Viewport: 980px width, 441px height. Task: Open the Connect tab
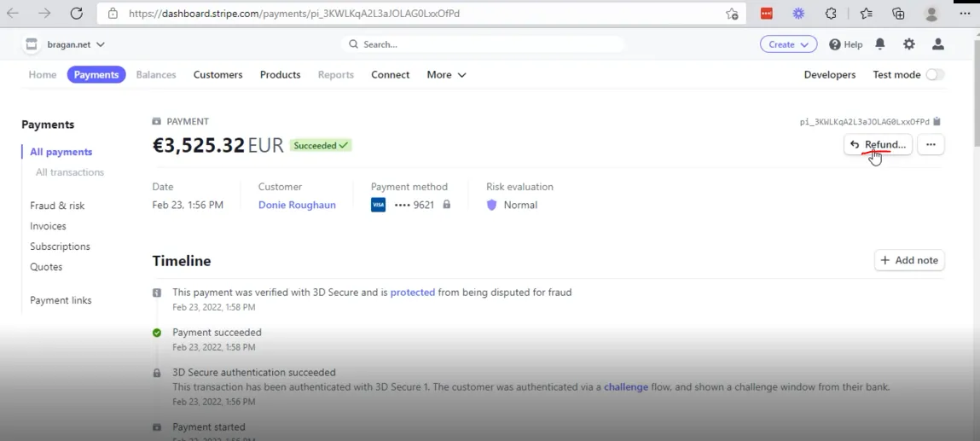coord(391,74)
